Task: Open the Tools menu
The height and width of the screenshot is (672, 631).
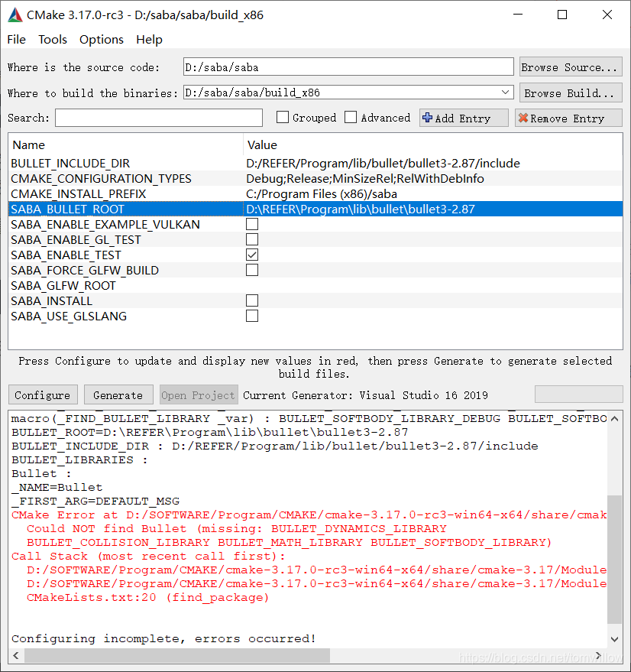Action: pos(53,40)
